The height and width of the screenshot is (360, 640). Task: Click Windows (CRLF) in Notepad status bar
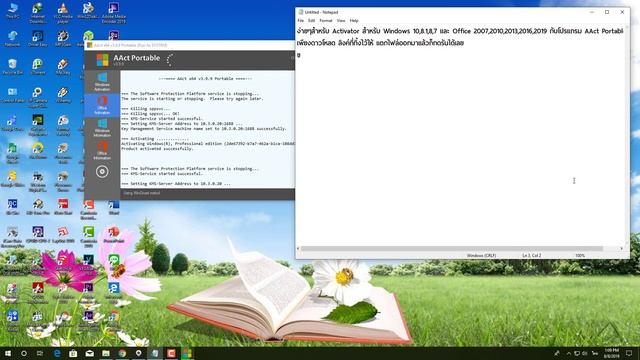click(x=481, y=256)
